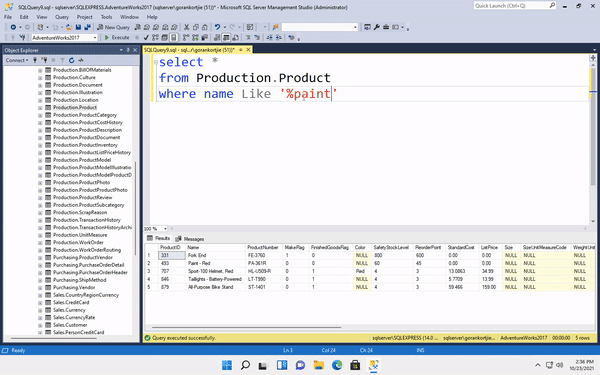600x375 pixels.
Task: Toggle Results to Grid mode
Action: 226,38
